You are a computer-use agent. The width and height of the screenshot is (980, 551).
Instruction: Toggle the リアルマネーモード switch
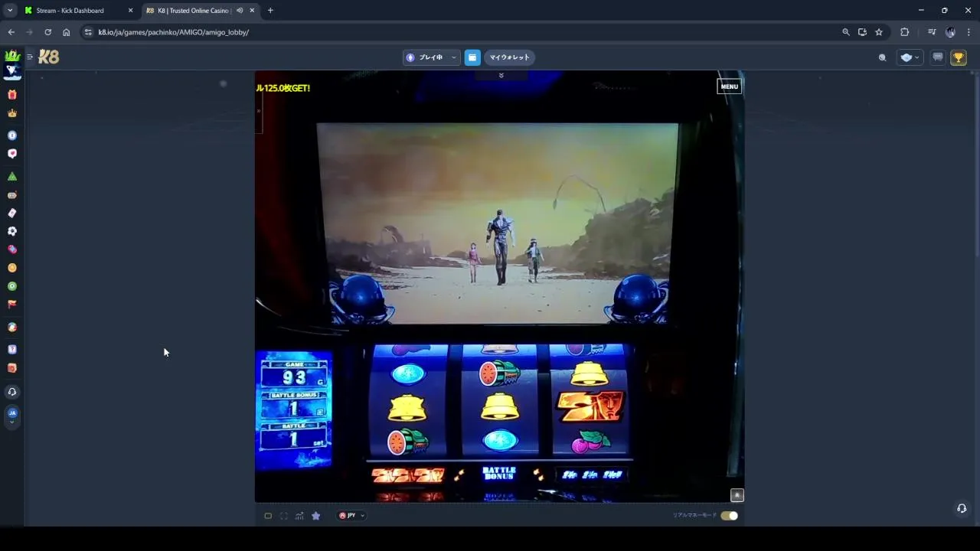pyautogui.click(x=730, y=516)
